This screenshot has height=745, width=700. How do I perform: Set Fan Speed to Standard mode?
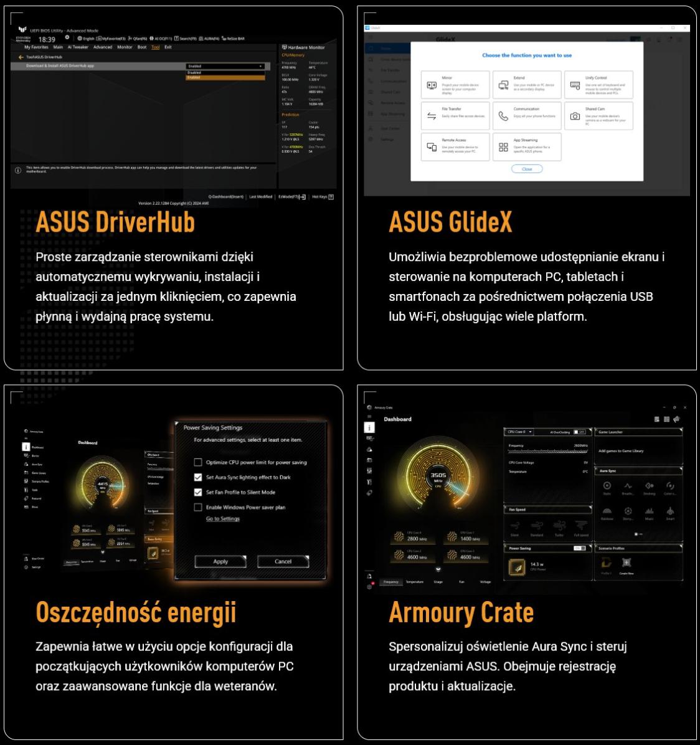coord(537,528)
